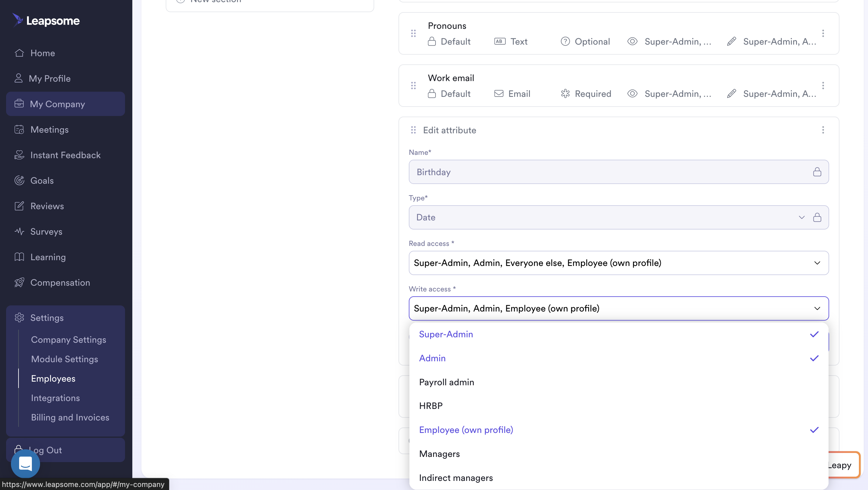This screenshot has height=490, width=868.
Task: Click Required label in Work email row
Action: tap(593, 94)
